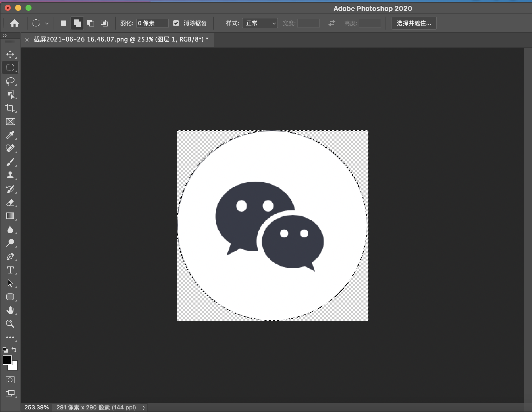Select the Hand tool
This screenshot has width=532, height=412.
pos(10,311)
